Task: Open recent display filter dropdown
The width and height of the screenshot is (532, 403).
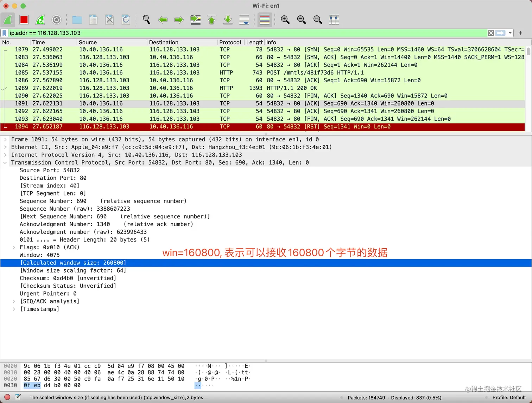Action: [x=510, y=33]
